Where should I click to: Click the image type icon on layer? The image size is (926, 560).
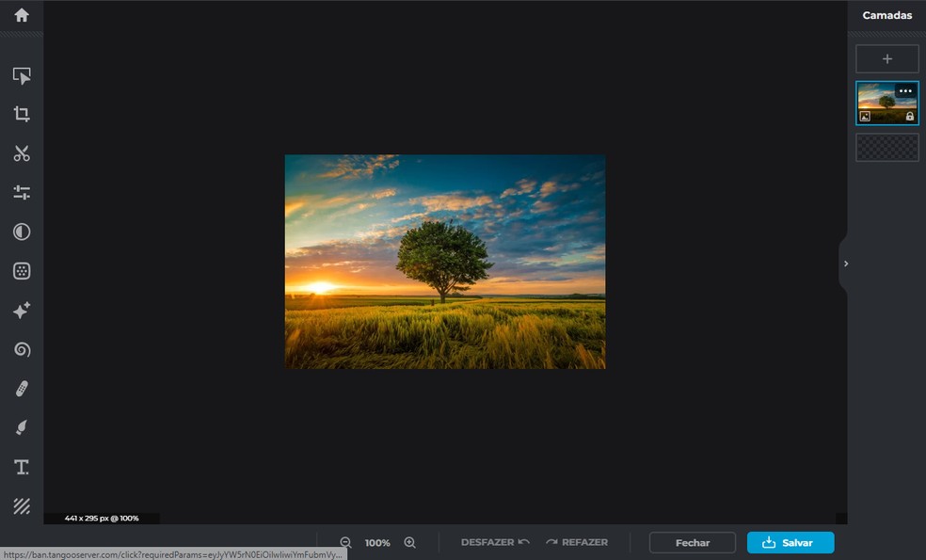click(x=865, y=117)
